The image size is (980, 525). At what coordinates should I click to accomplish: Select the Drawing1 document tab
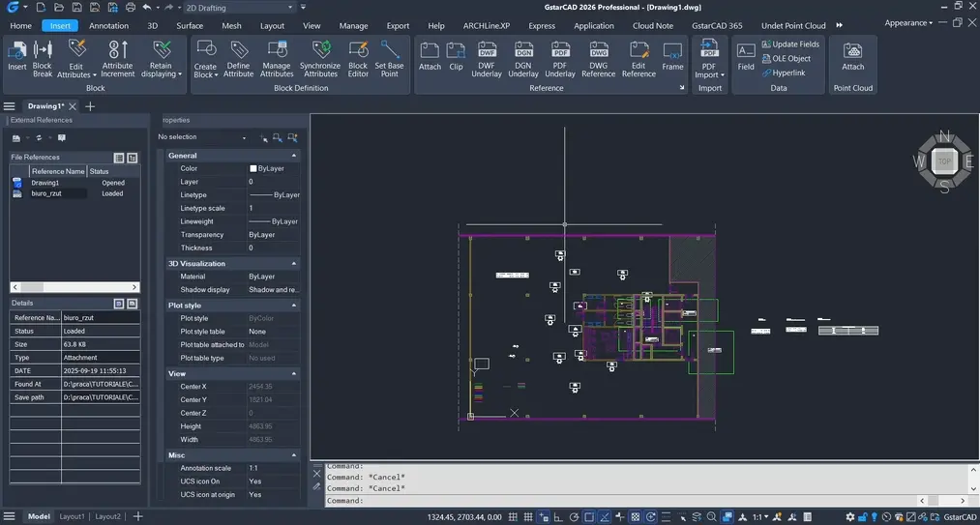point(46,106)
